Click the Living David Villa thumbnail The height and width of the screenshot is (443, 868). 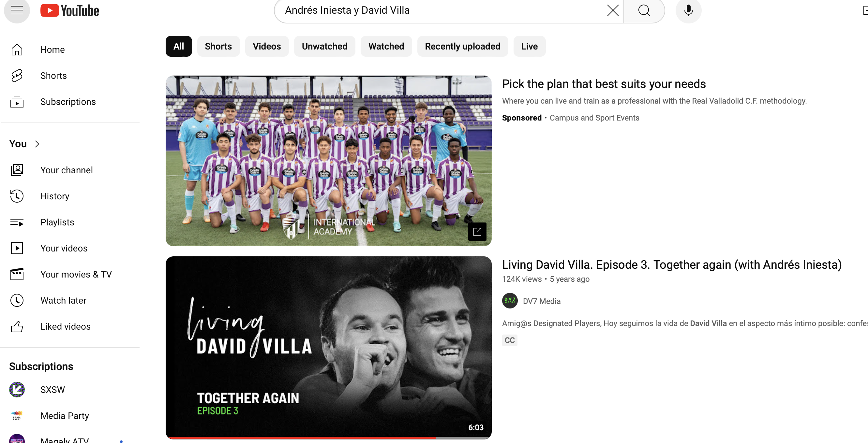coord(328,347)
